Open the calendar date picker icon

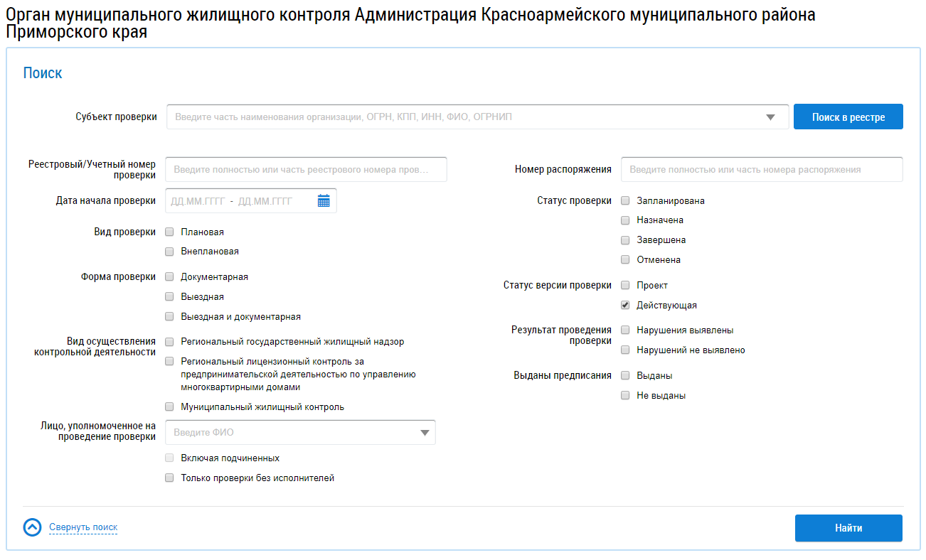click(x=324, y=201)
